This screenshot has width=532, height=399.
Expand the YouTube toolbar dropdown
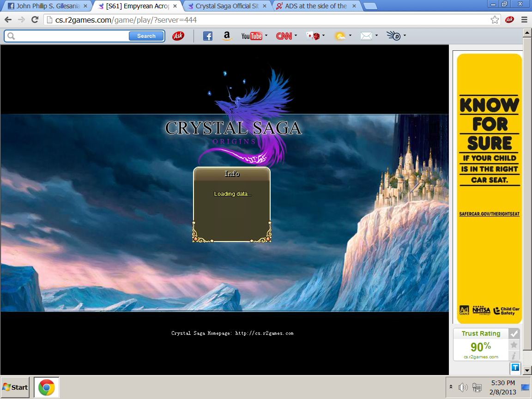click(x=266, y=36)
